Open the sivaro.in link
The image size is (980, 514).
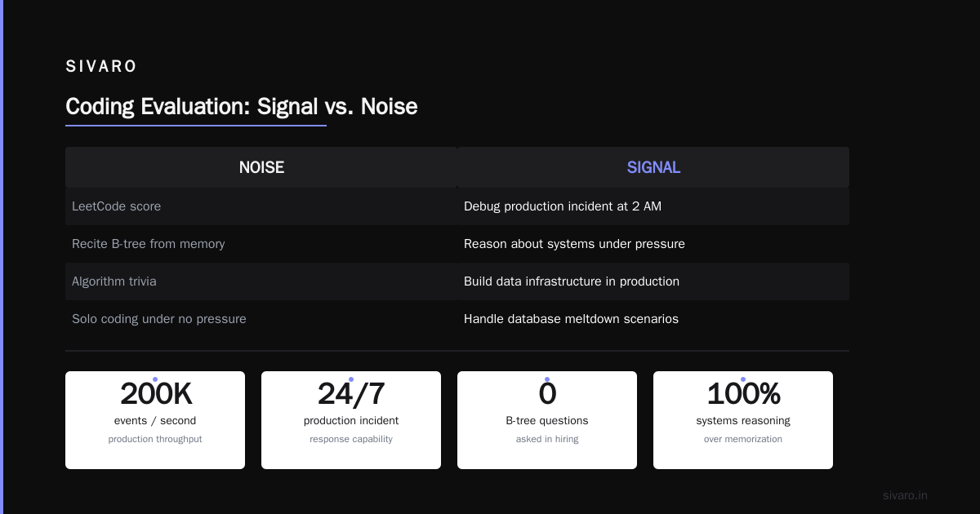click(906, 495)
